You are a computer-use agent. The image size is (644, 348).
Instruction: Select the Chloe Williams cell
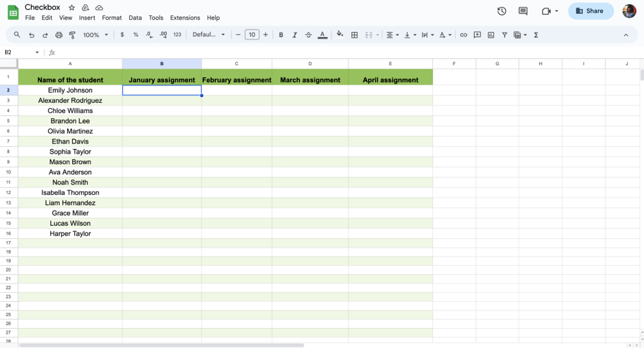click(70, 111)
